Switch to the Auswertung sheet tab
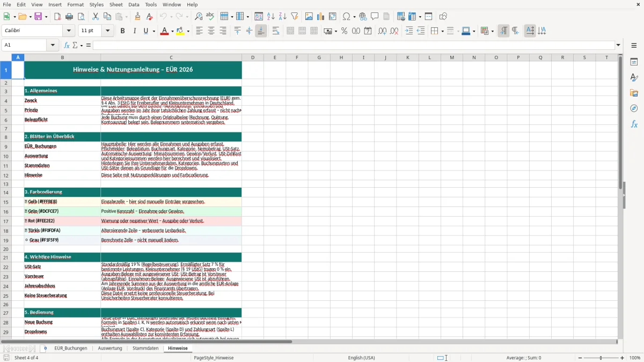 click(110, 348)
